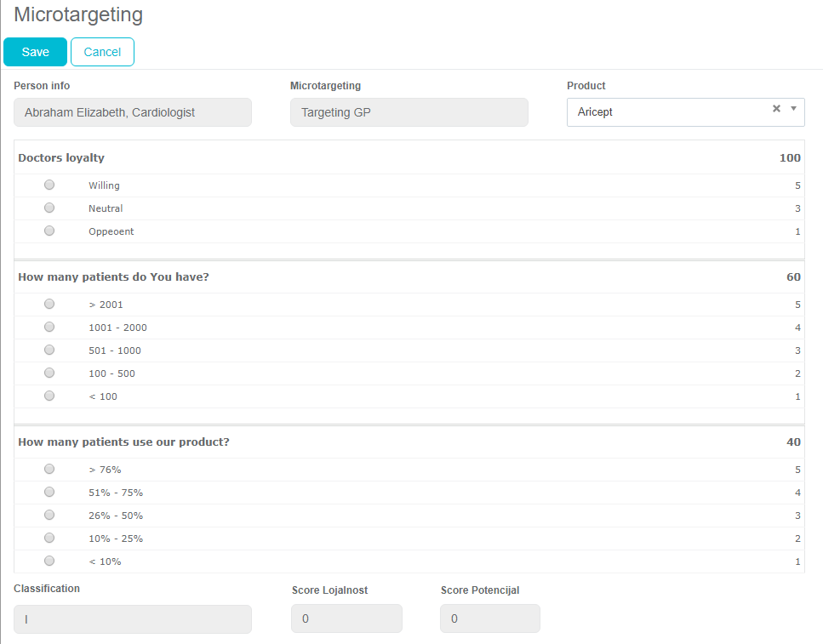Choose the 501 - 1000 patients radio

coord(49,350)
